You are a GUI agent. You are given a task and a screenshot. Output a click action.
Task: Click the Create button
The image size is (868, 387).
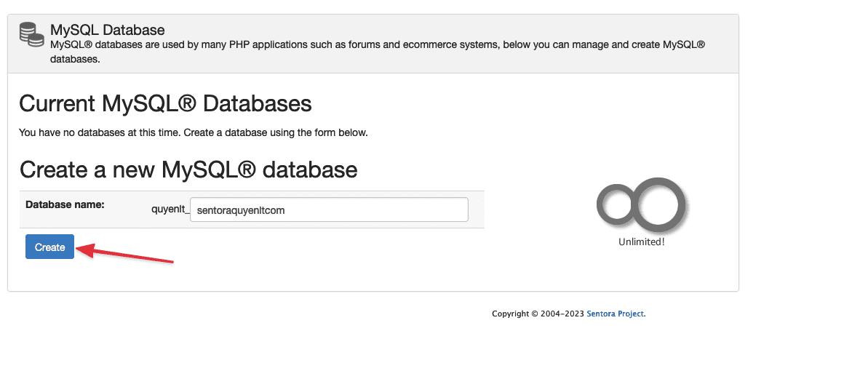tap(49, 247)
